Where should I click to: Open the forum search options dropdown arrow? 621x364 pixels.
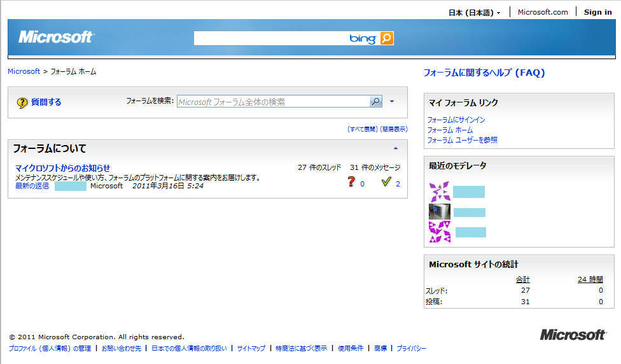pos(392,101)
